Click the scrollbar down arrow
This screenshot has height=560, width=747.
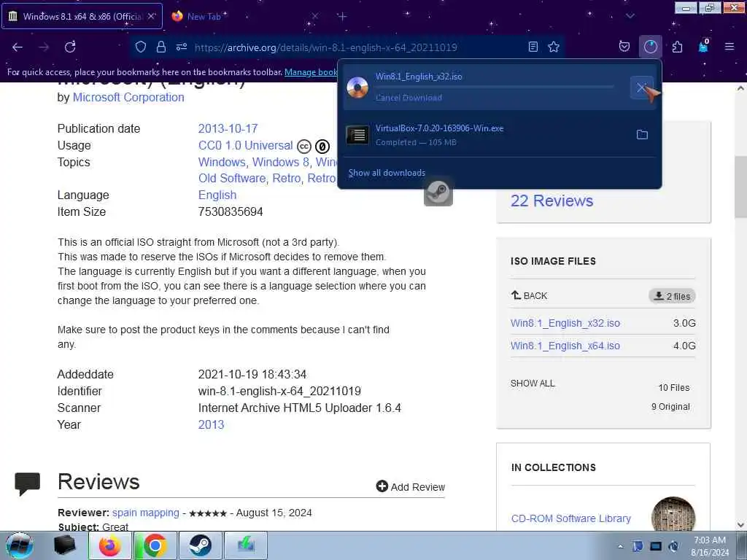[740, 525]
